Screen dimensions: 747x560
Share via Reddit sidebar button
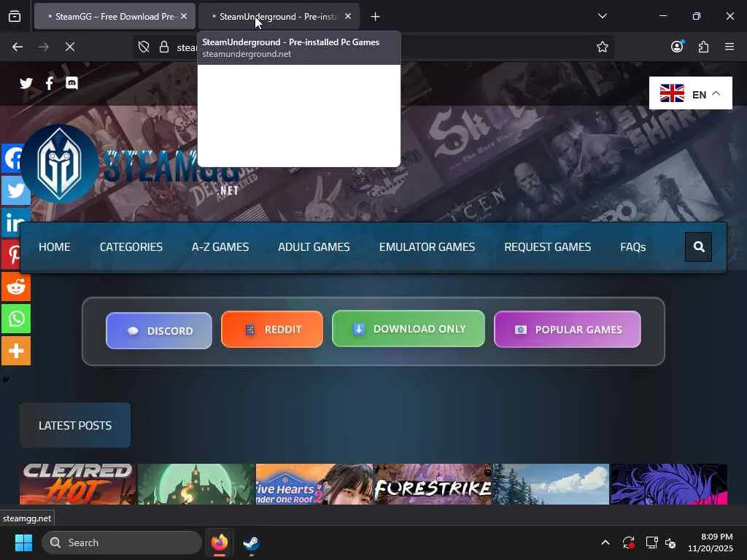coord(16,287)
